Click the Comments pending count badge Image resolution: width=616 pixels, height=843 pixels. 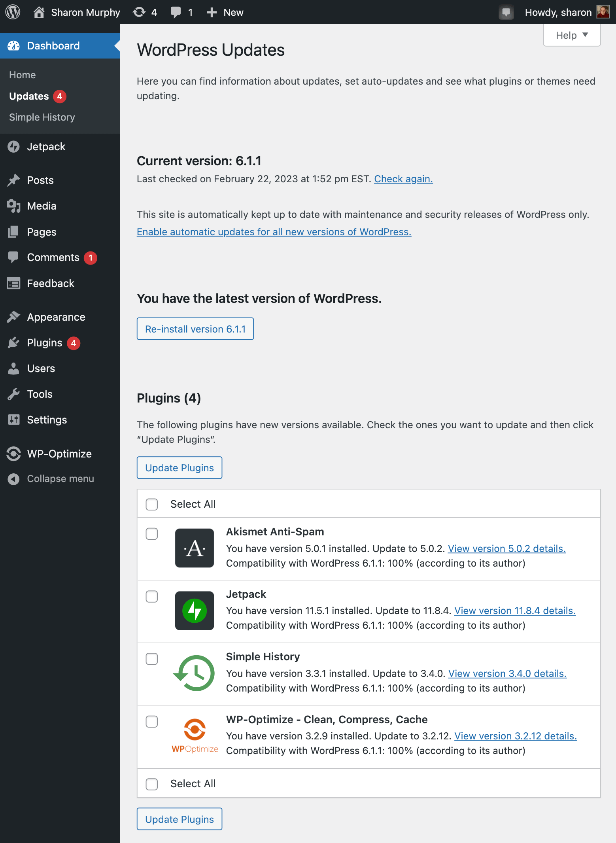pyautogui.click(x=91, y=258)
